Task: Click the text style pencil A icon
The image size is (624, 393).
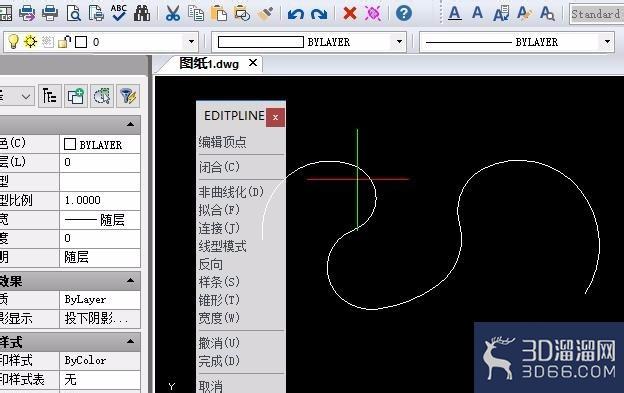Action: click(x=524, y=13)
